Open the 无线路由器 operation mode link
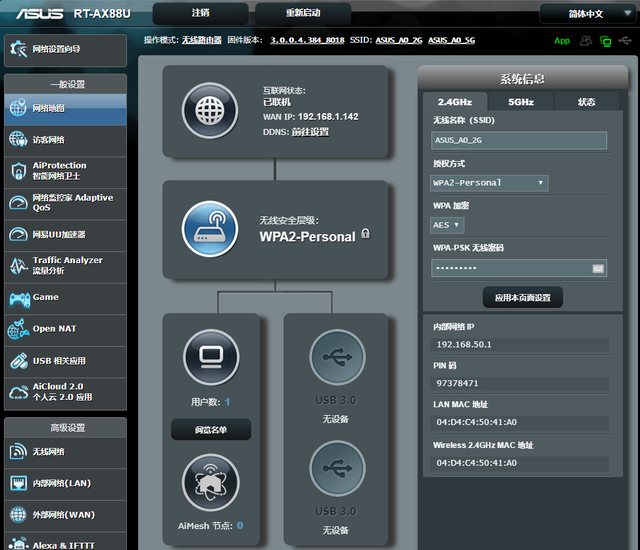This screenshot has height=550, width=640. 202,40
